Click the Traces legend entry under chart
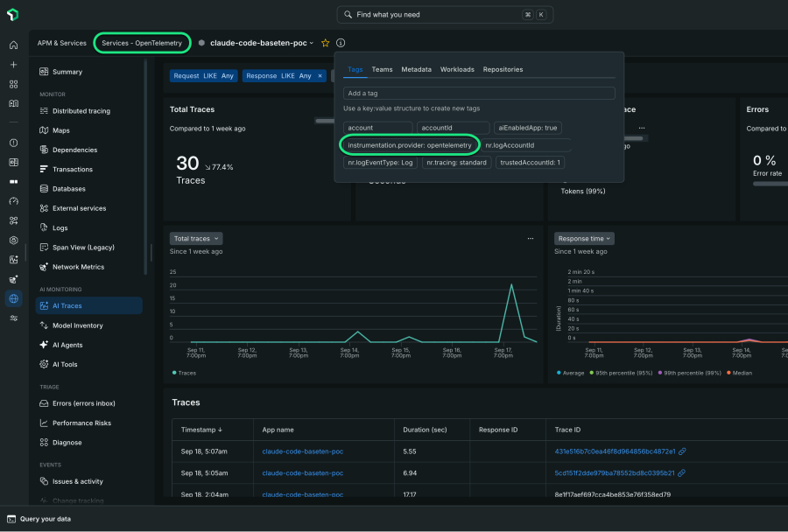 click(x=184, y=374)
